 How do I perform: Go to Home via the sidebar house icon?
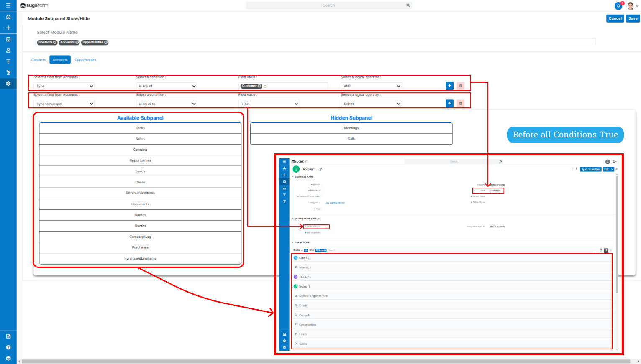tap(8, 17)
